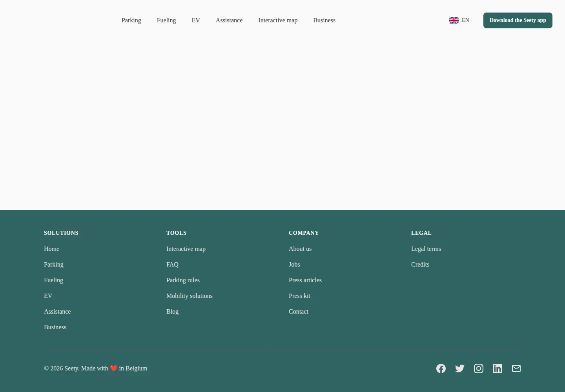Select Business in the top navigation
Viewport: 565px width, 392px height.
point(324,20)
